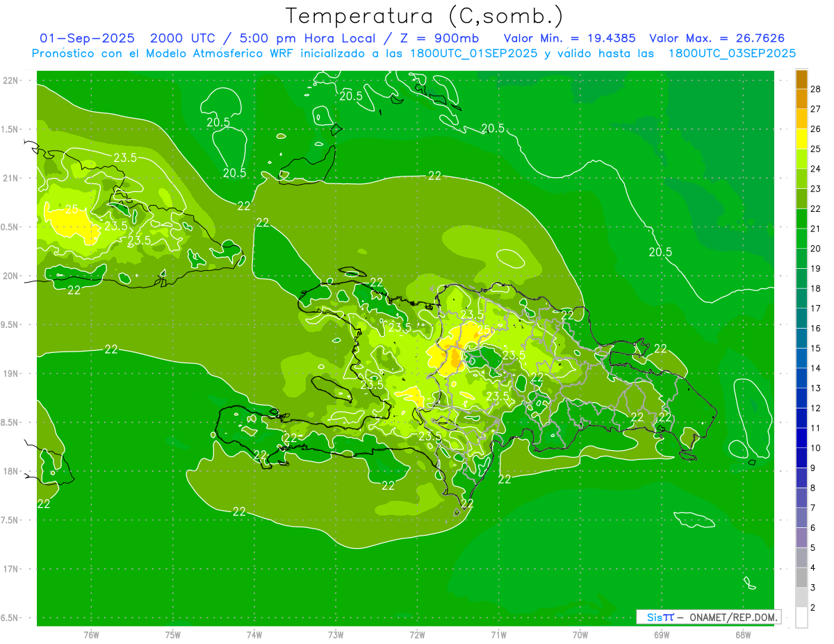Click the "Valor Min. = 19.4385" value
834x644 pixels.
569,38
